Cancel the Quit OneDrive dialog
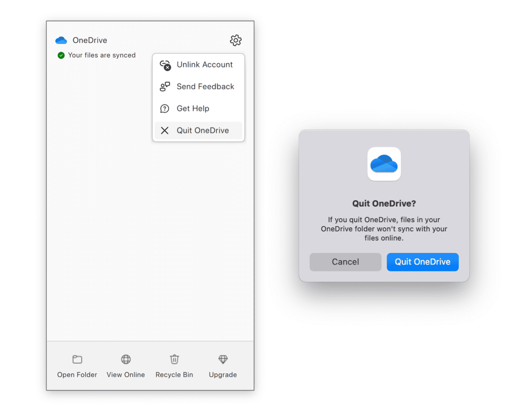 tap(345, 262)
